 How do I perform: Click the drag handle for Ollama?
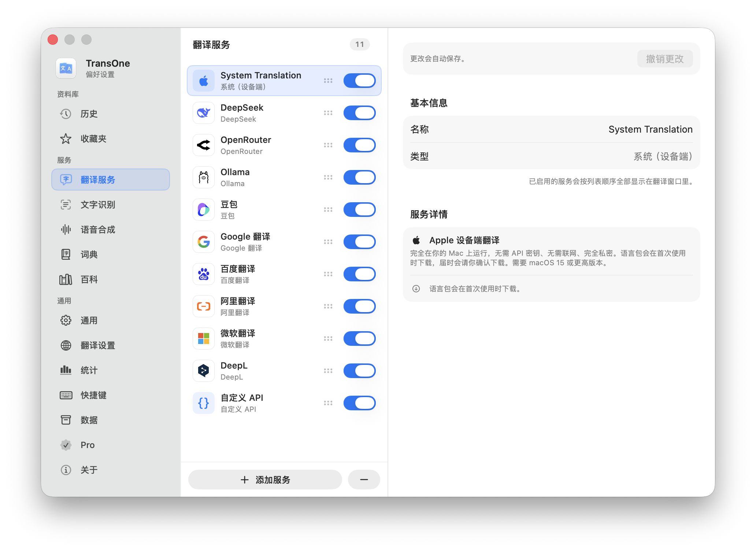pos(328,177)
